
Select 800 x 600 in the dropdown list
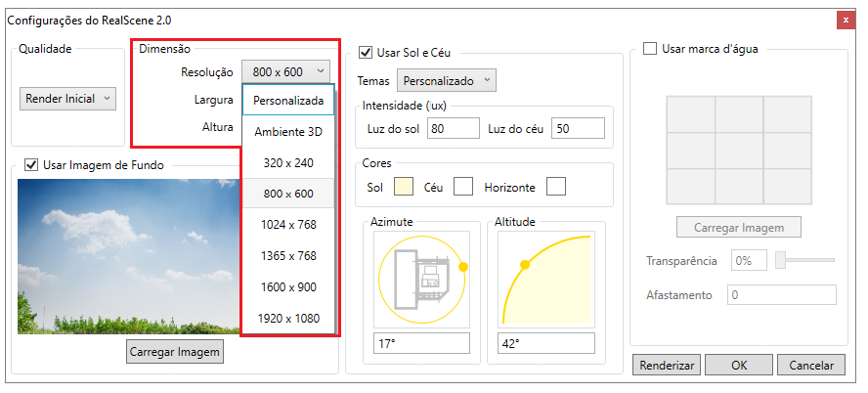click(x=287, y=194)
